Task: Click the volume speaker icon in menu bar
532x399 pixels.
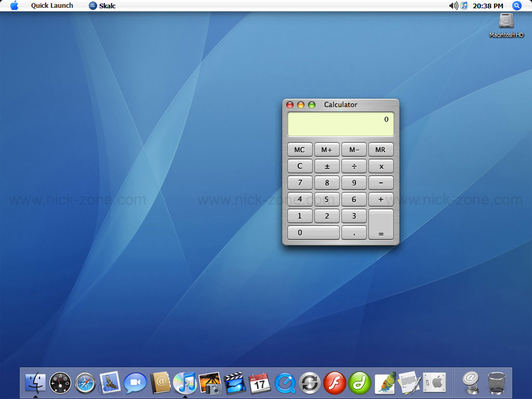Action: point(453,6)
